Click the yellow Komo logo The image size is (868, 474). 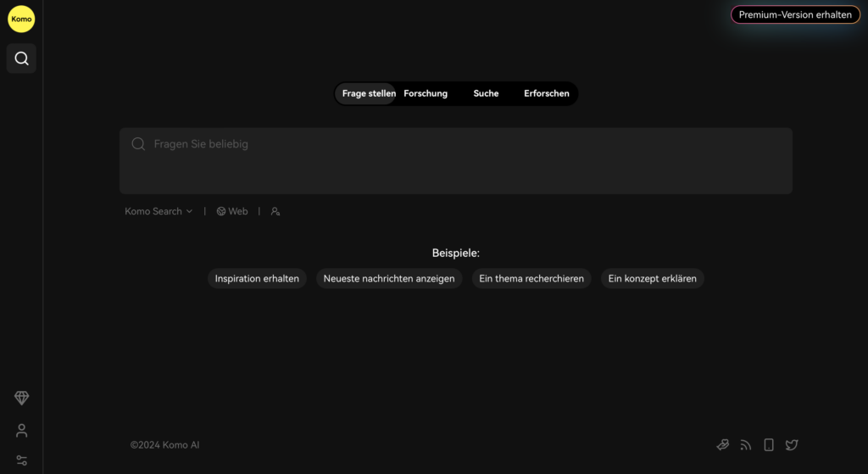point(21,19)
